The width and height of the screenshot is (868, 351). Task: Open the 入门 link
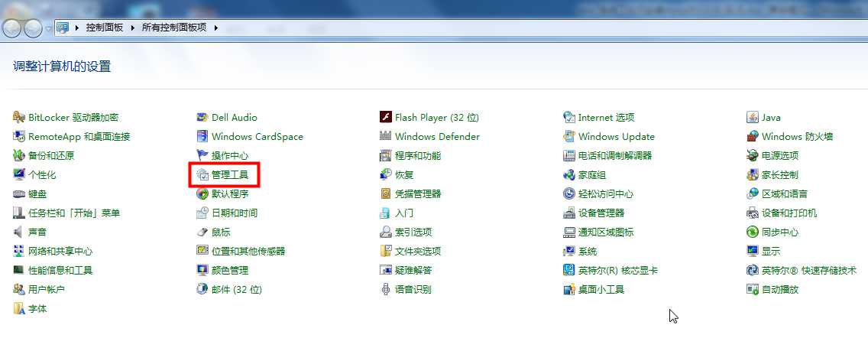point(404,213)
